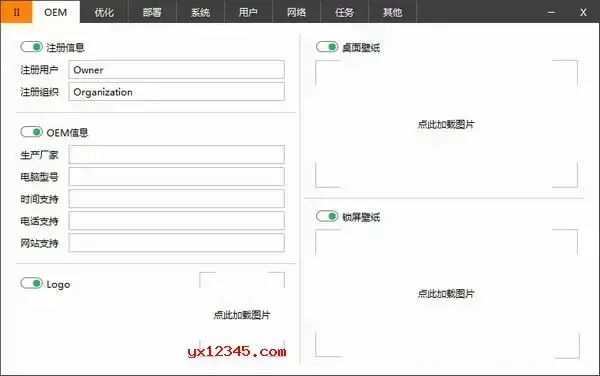The image size is (600, 376).
Task: Toggle the 桌面壁纸 switch
Action: tap(327, 47)
